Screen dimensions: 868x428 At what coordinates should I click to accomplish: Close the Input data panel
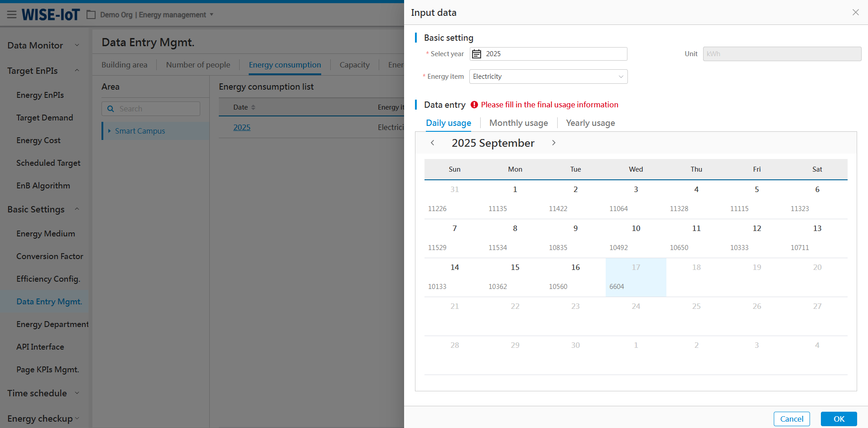pyautogui.click(x=855, y=12)
